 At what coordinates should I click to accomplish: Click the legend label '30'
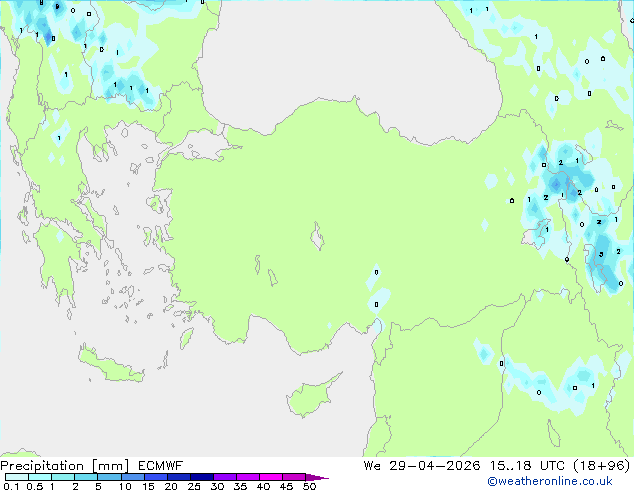217,486
